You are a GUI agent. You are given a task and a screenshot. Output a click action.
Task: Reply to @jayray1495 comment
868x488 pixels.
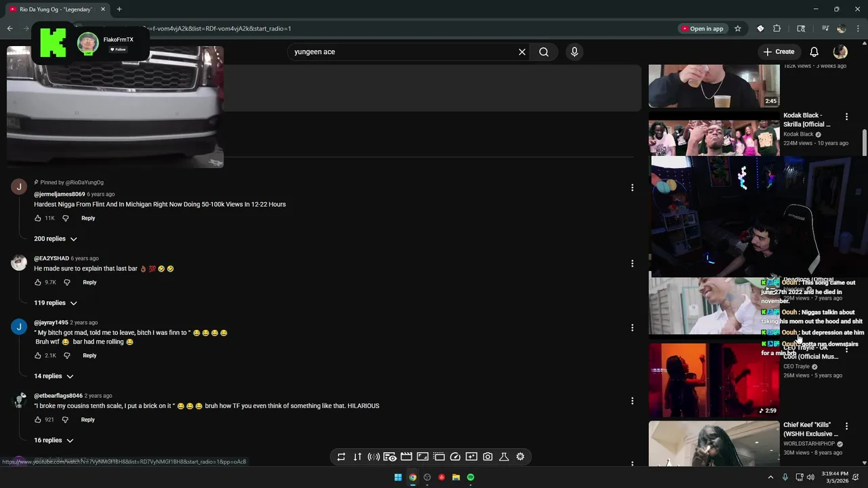click(90, 356)
